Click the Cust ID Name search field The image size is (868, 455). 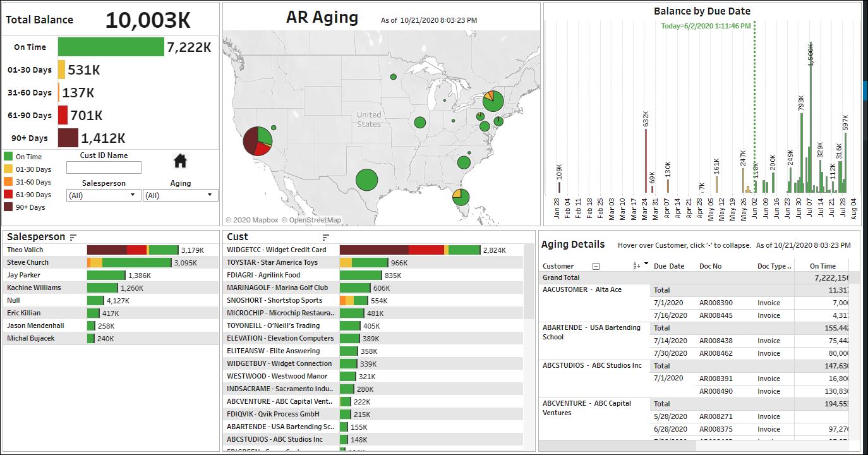104,167
